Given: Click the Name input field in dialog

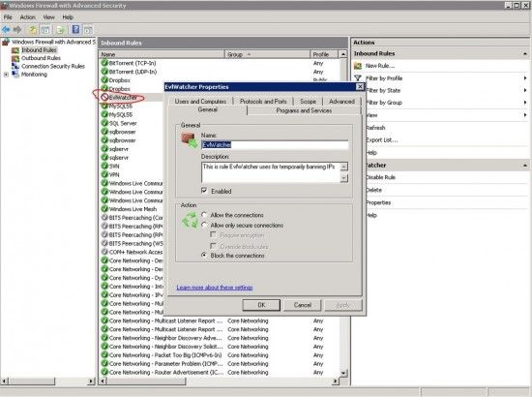Looking at the screenshot, I should tap(275, 144).
